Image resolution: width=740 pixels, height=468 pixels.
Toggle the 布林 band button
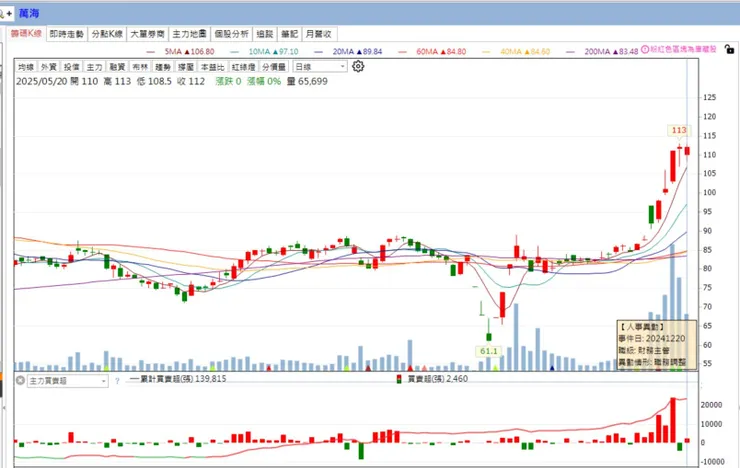pos(140,67)
